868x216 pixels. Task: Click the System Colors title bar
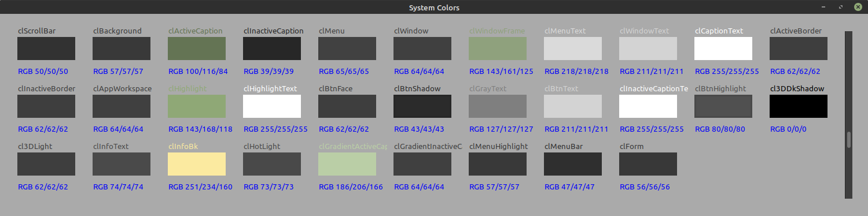(x=434, y=8)
